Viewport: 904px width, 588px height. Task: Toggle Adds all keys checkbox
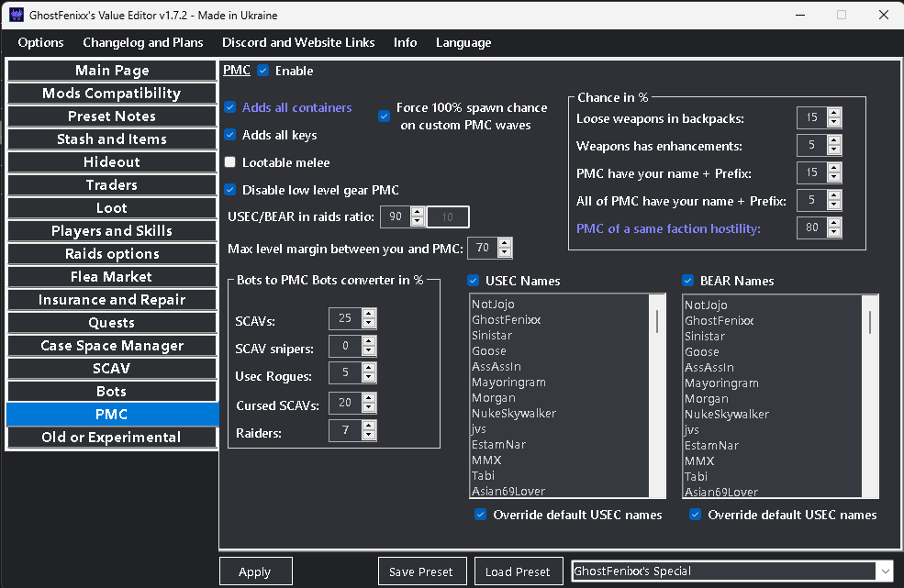click(x=230, y=135)
